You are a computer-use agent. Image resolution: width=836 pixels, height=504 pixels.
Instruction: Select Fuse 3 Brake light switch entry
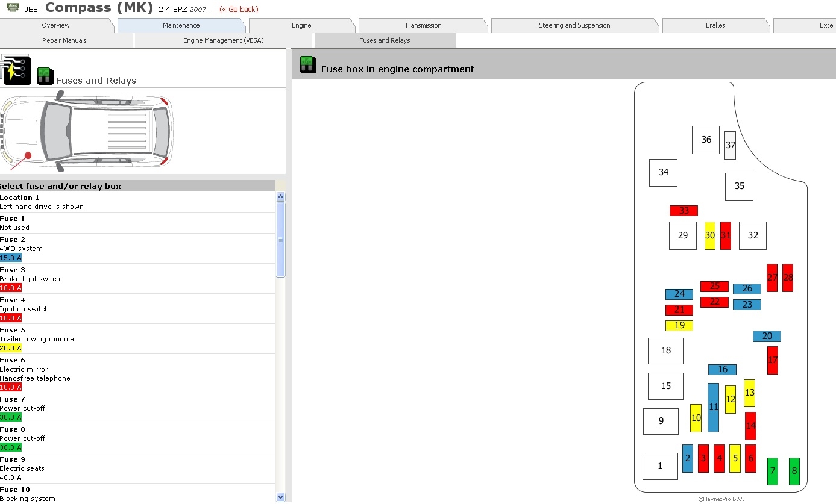137,278
